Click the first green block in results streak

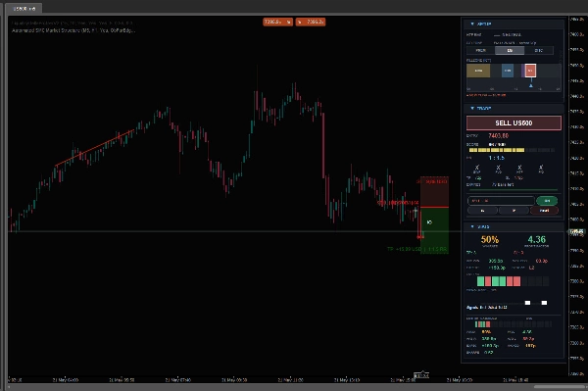point(480,281)
